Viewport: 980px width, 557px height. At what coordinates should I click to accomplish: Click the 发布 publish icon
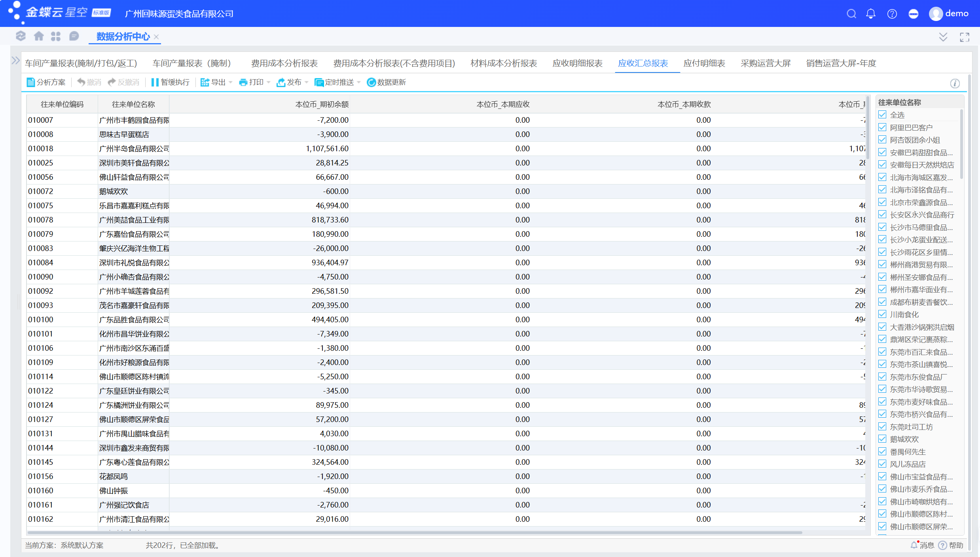click(281, 82)
